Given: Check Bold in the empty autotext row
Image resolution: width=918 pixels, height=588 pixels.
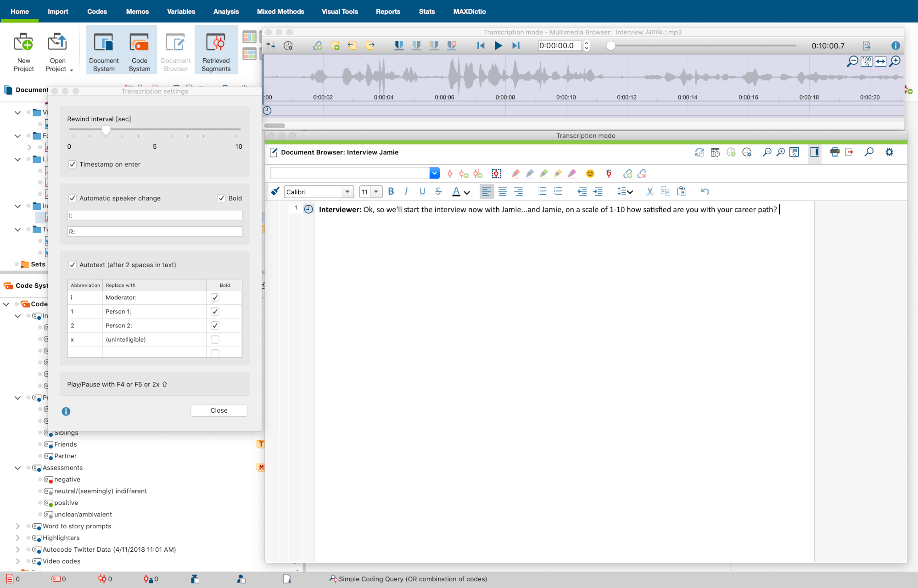Looking at the screenshot, I should point(215,353).
